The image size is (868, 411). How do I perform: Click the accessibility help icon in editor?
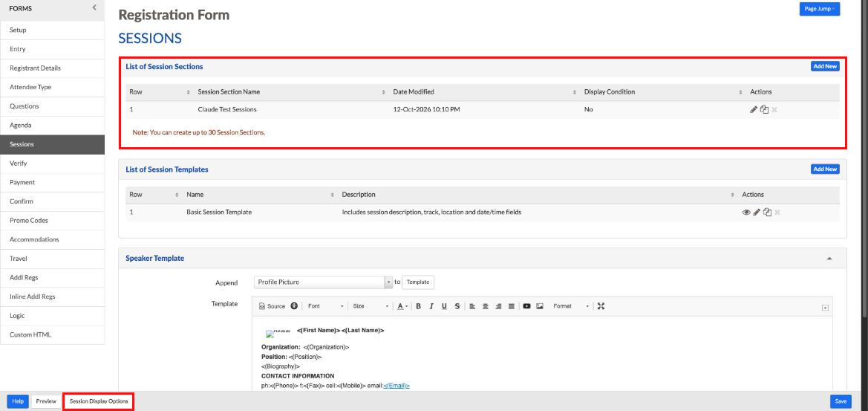coord(294,305)
